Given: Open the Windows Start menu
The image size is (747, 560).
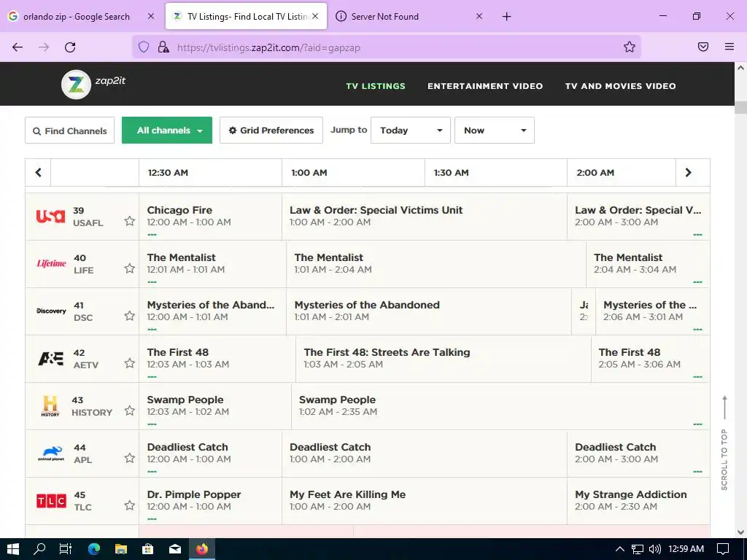Looking at the screenshot, I should 13,549.
